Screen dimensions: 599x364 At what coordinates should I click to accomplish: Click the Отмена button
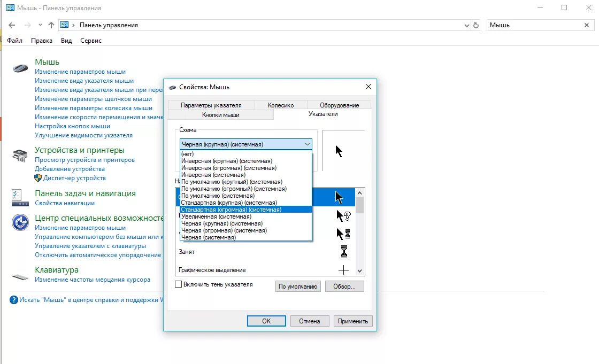pos(310,321)
